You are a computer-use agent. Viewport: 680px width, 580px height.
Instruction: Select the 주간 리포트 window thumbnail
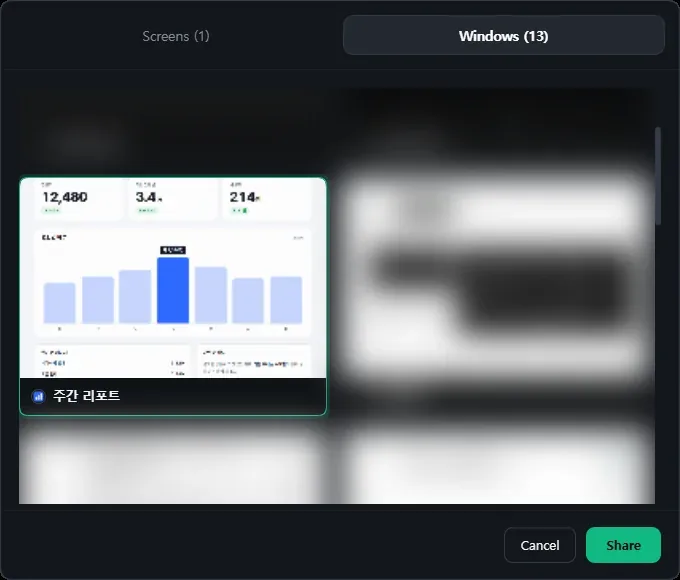173,296
